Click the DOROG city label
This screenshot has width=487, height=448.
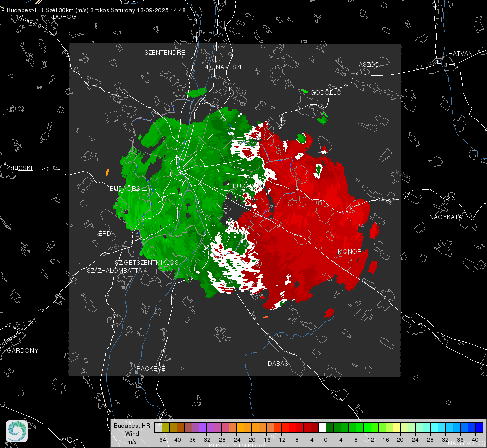click(65, 17)
